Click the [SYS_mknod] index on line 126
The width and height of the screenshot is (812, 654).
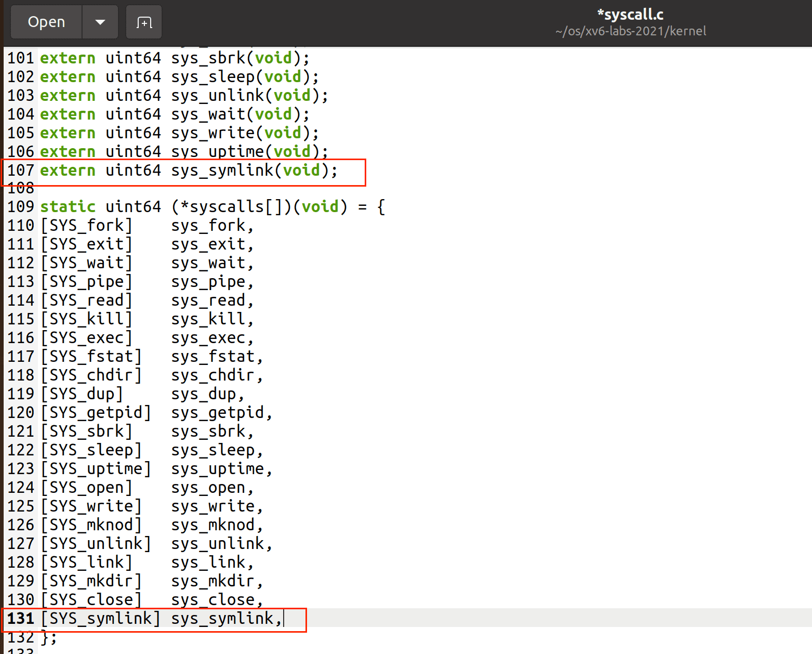pyautogui.click(x=91, y=525)
